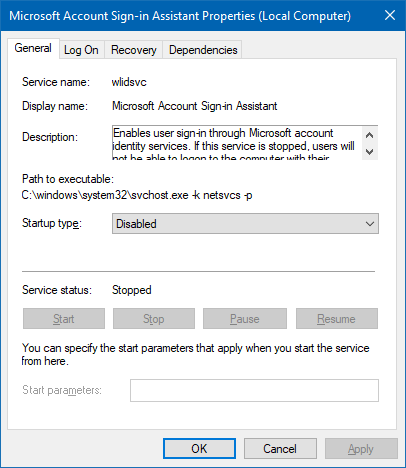
Task: Click the 'Service name:' label
Action: point(56,82)
